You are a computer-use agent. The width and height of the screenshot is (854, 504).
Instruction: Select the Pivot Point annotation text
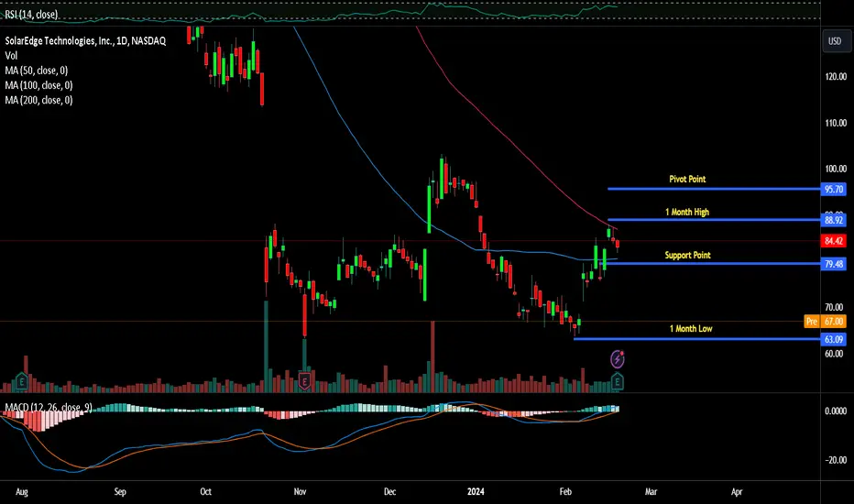(x=687, y=179)
